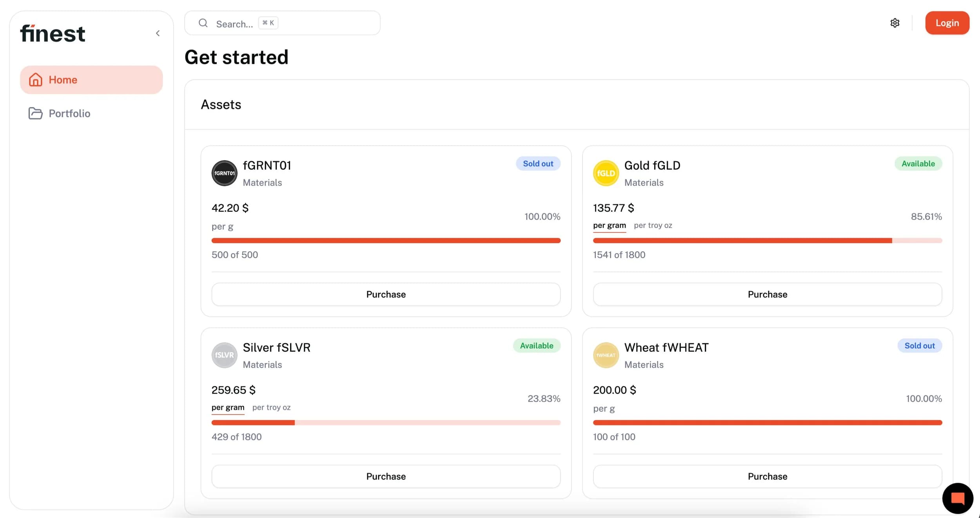Select per gram for Gold price
The width and height of the screenshot is (980, 518).
click(x=609, y=225)
